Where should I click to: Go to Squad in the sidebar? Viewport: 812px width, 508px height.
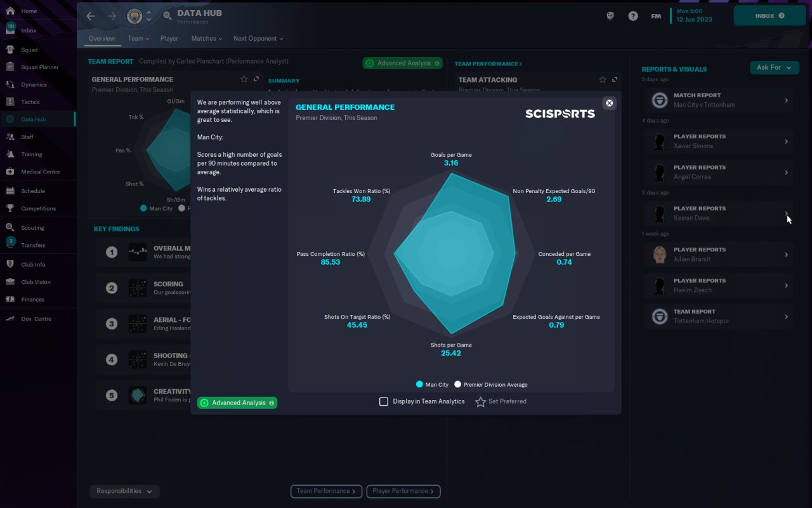[x=38, y=50]
